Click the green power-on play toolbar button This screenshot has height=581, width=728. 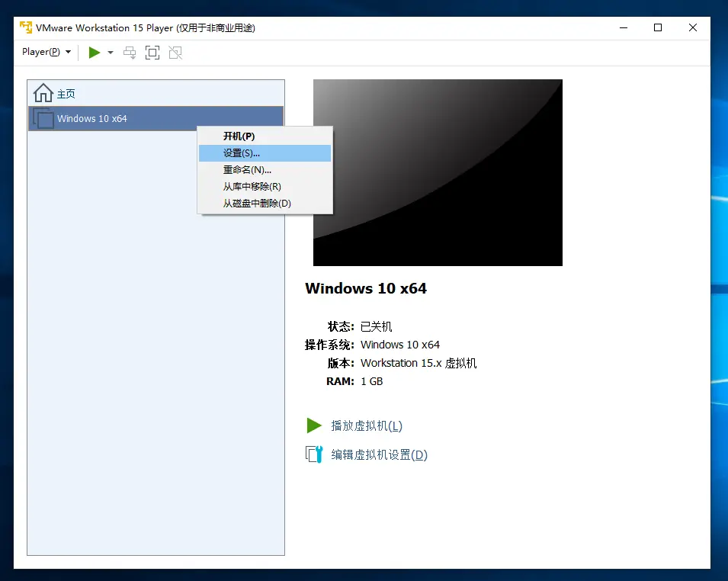pyautogui.click(x=95, y=53)
